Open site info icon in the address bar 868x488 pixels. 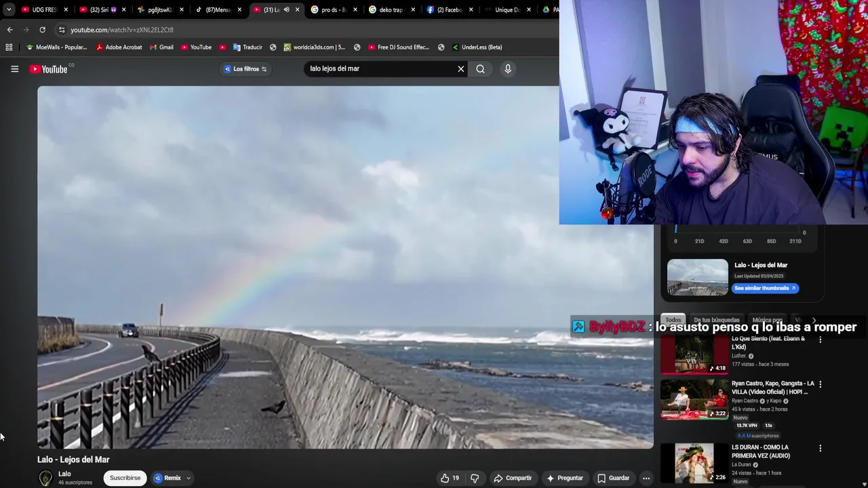click(62, 30)
